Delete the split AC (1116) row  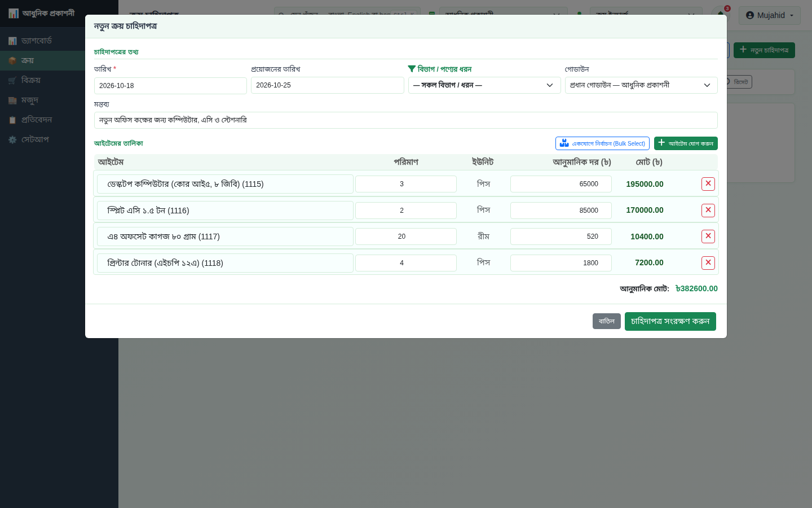click(x=708, y=211)
